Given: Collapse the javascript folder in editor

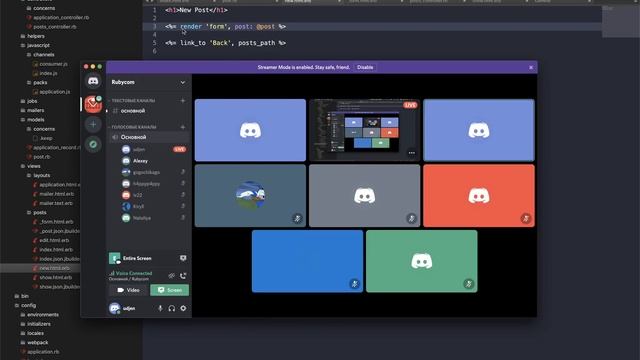Looking at the screenshot, I should click(38, 45).
